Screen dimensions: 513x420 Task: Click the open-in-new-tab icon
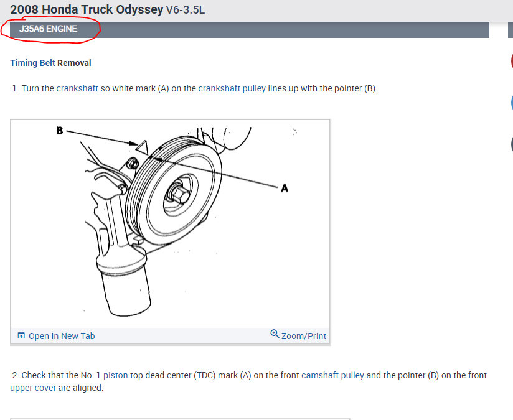(21, 335)
